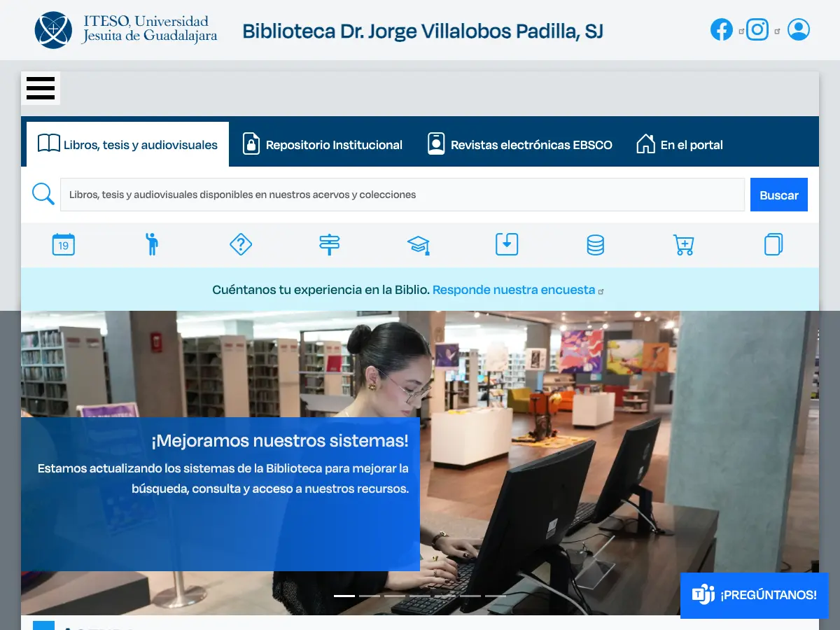Viewport: 840px width, 630px height.
Task: Click the signpost directions icon
Action: pos(330,244)
